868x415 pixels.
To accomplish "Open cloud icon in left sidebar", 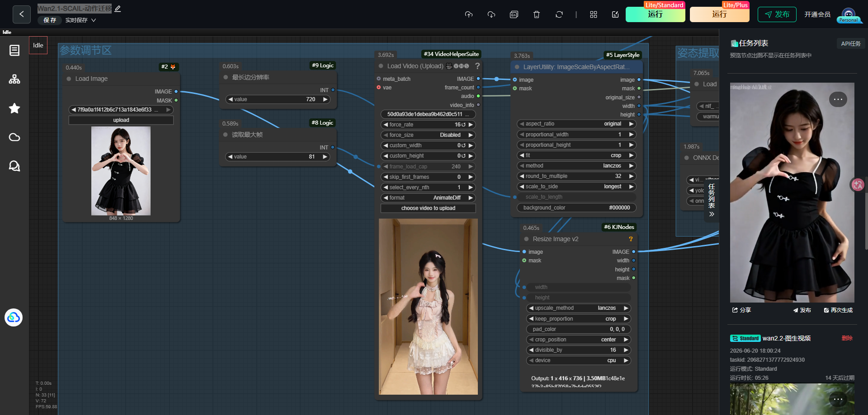I will pyautogui.click(x=14, y=137).
